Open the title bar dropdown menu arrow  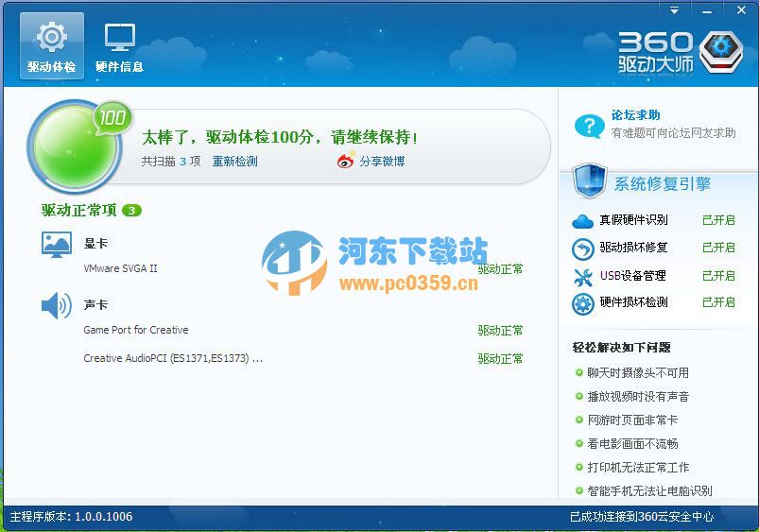pyautogui.click(x=674, y=10)
